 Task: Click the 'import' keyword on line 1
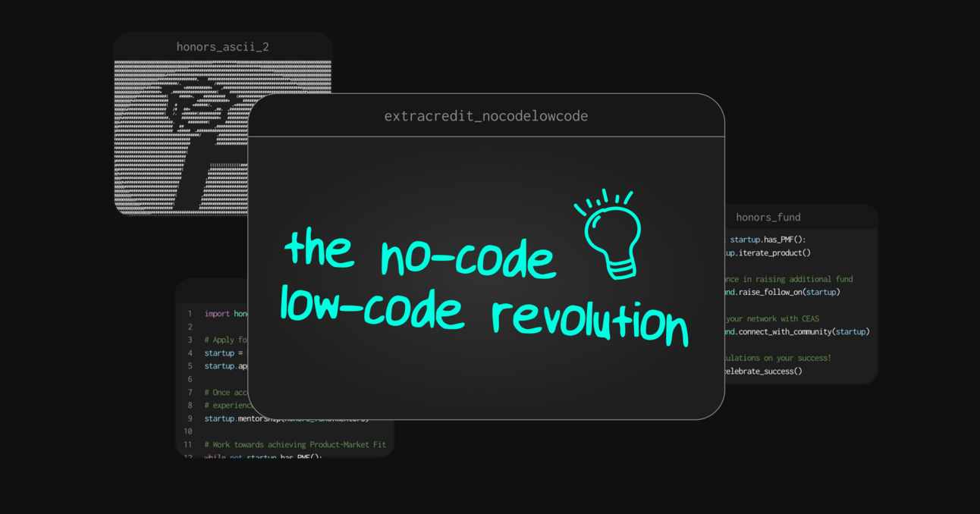[217, 314]
